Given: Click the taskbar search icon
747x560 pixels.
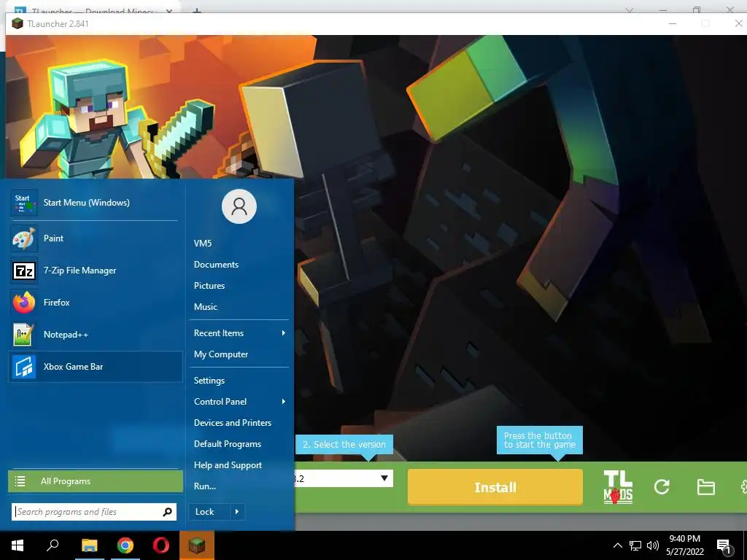Looking at the screenshot, I should pos(53,545).
